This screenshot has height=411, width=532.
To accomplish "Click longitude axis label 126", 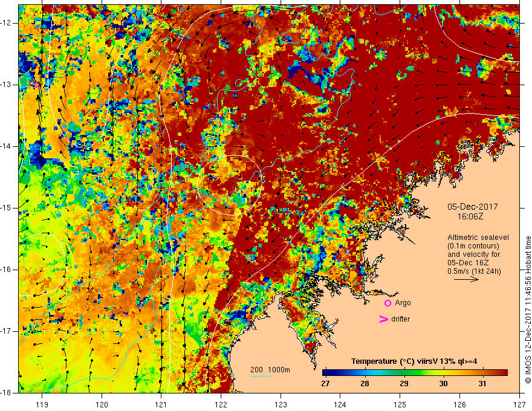I will coord(459,404).
